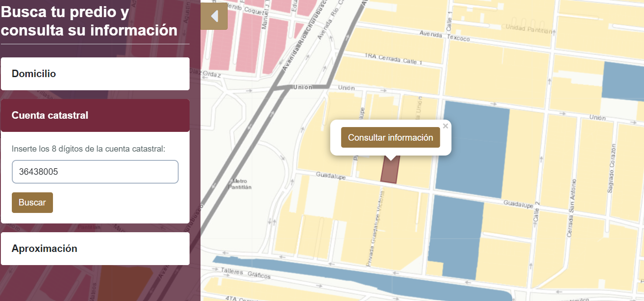The height and width of the screenshot is (301, 644).
Task: Collapse the sidebar with the left arrow button
Action: 214,16
